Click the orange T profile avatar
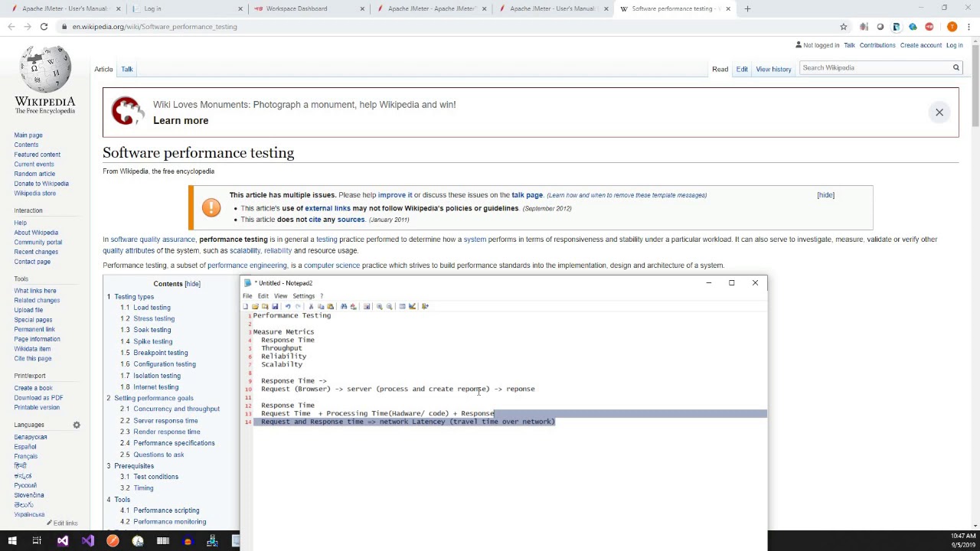This screenshot has width=980, height=551. [952, 27]
